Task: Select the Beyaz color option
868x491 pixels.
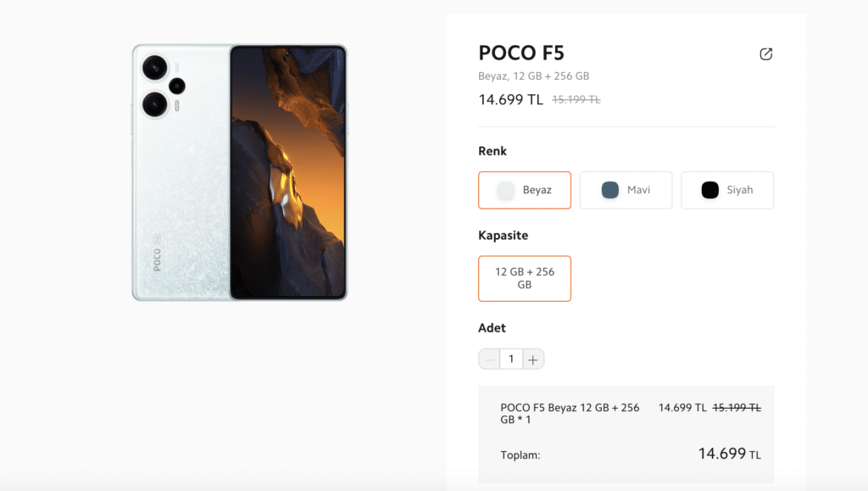Action: click(524, 190)
